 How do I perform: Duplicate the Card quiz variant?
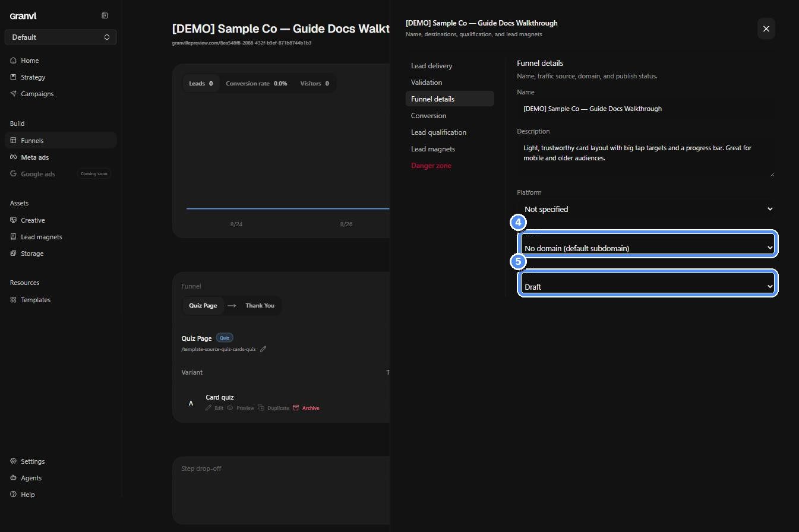click(x=274, y=408)
